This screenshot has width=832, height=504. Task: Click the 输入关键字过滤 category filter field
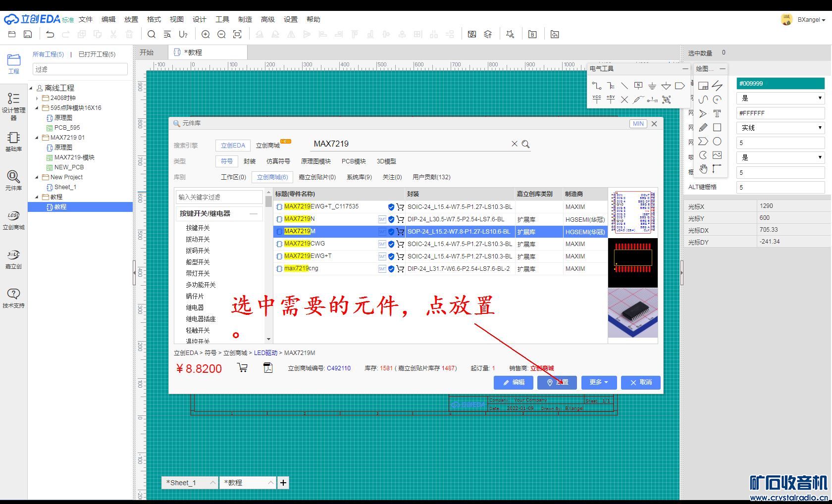point(219,197)
